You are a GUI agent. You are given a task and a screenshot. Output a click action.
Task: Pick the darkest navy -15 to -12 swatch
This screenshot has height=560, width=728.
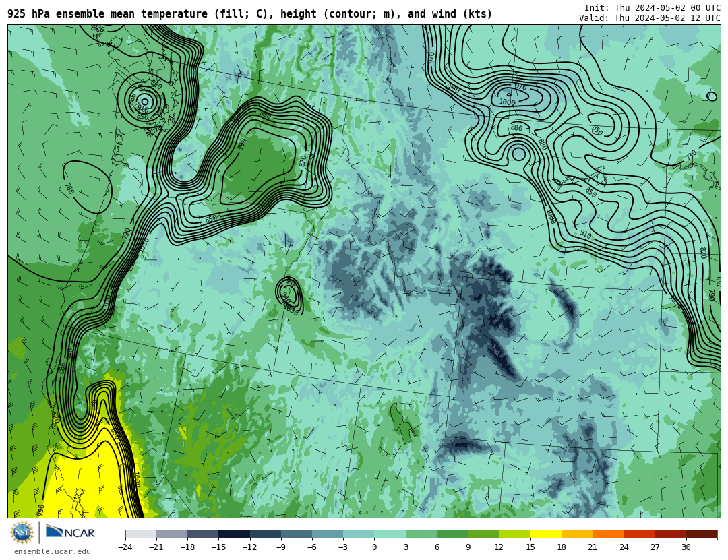[235, 534]
